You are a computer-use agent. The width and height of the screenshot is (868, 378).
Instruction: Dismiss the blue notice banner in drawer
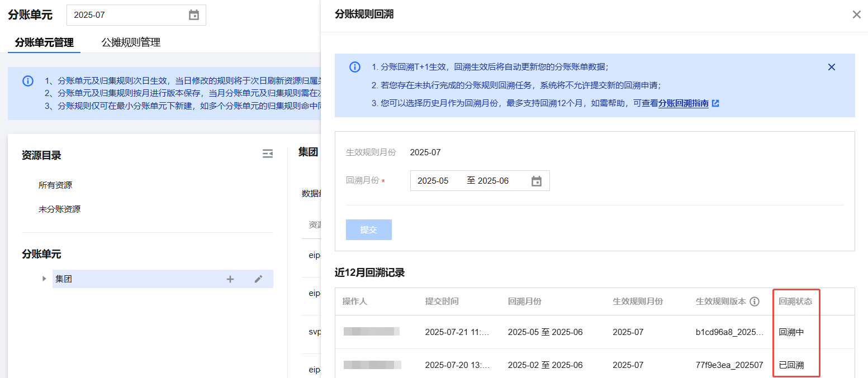831,67
